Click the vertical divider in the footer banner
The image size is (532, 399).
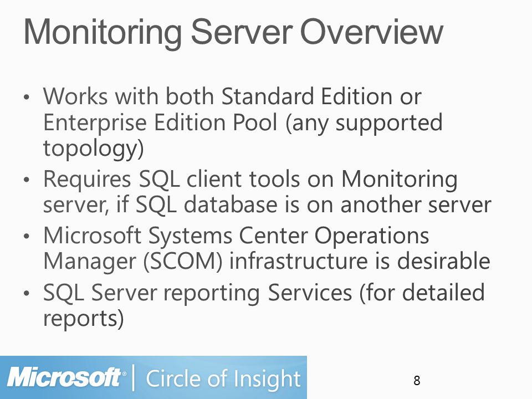point(134,377)
